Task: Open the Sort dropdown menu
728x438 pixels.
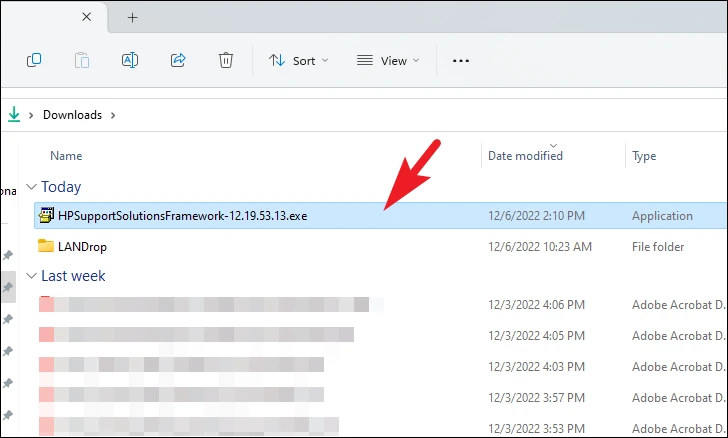Action: click(x=299, y=61)
